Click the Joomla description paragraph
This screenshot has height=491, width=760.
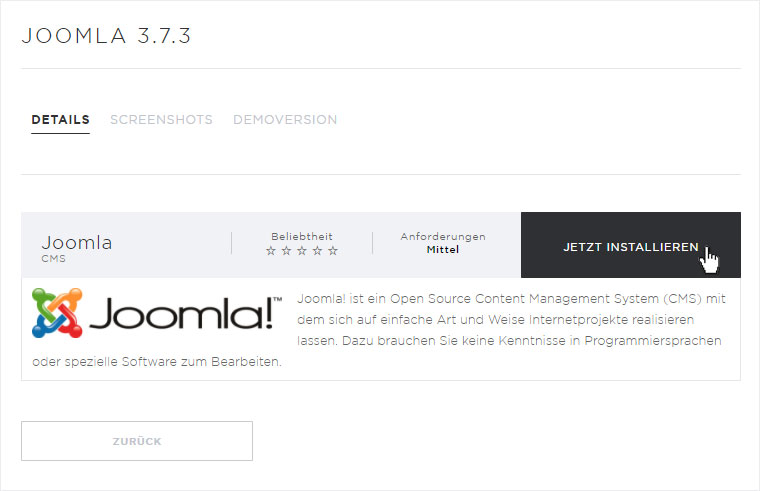379,330
